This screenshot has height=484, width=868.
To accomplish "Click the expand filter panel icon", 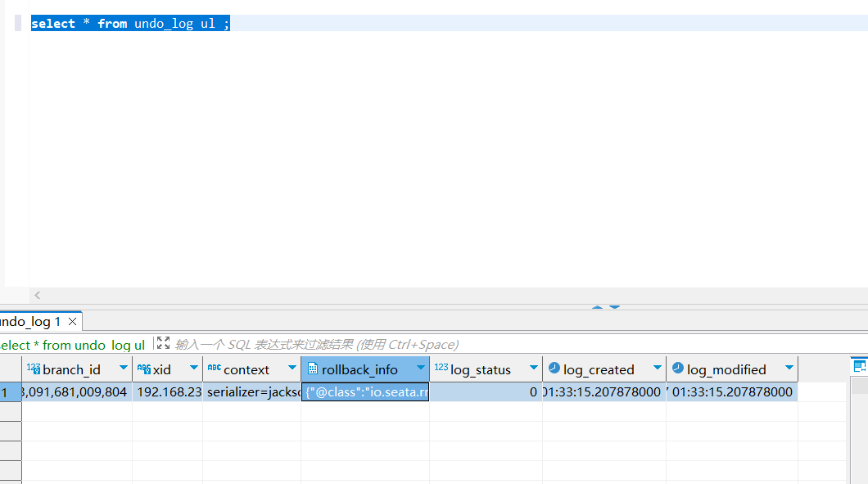I will tap(163, 344).
